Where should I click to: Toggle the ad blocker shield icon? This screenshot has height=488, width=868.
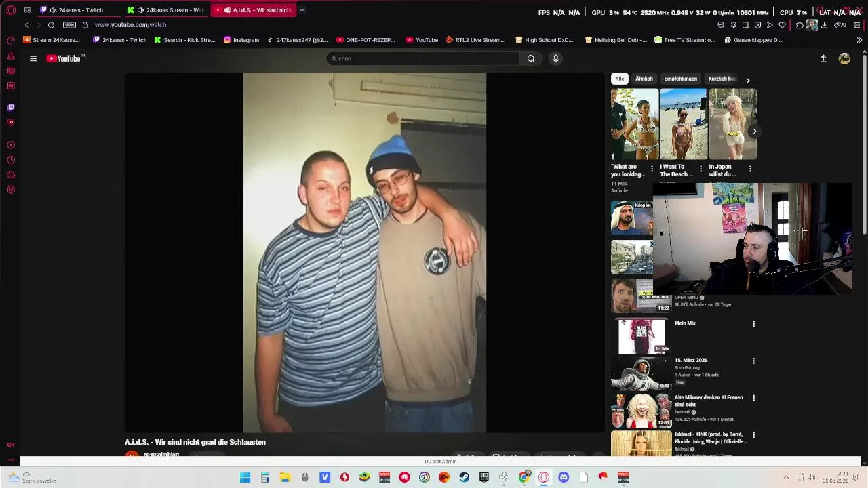click(757, 25)
